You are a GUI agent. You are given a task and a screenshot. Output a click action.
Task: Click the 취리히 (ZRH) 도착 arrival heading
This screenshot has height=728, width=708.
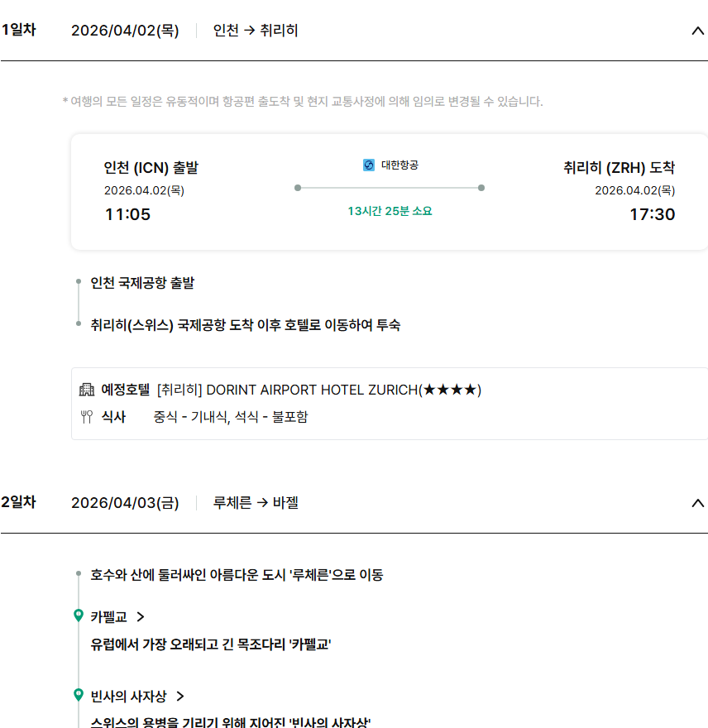619,168
